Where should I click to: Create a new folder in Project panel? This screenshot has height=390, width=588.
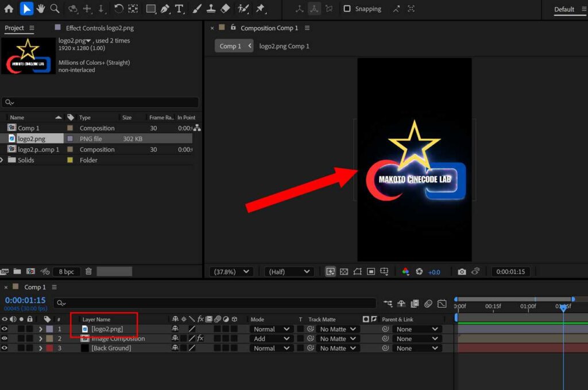(17, 271)
